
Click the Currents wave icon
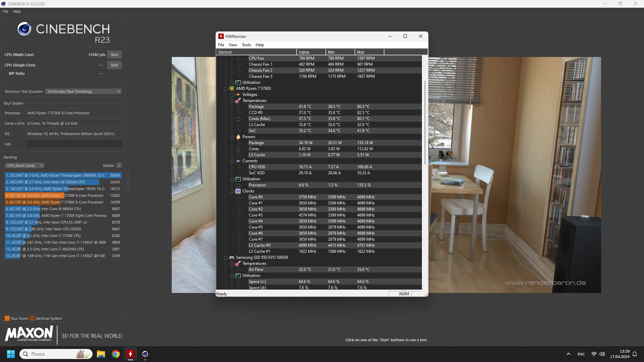point(238,161)
